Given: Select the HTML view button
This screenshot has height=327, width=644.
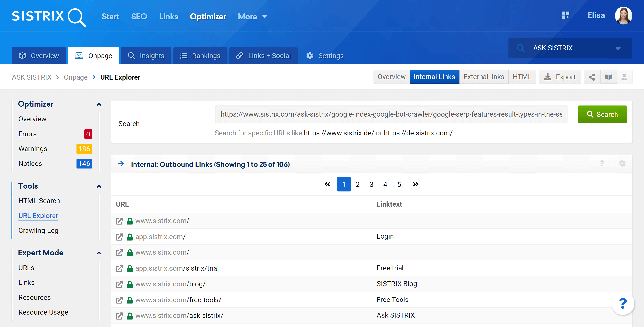Looking at the screenshot, I should click(x=522, y=77).
